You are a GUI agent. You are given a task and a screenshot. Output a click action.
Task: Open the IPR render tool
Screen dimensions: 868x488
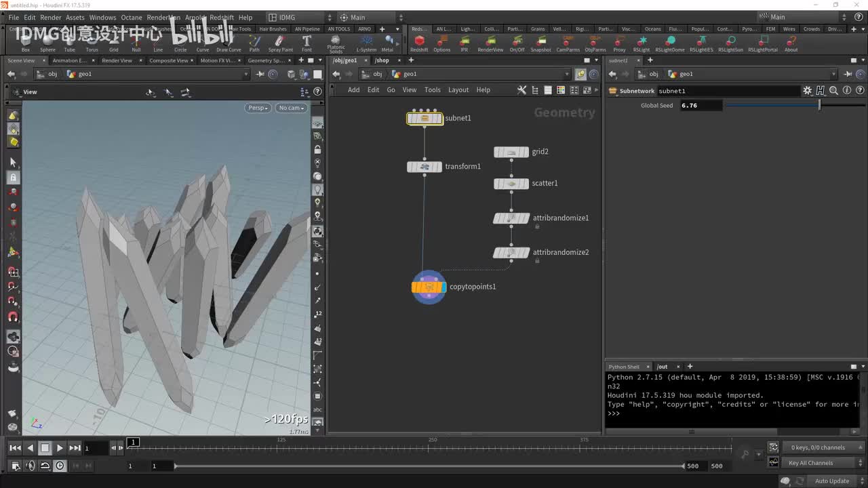(464, 42)
